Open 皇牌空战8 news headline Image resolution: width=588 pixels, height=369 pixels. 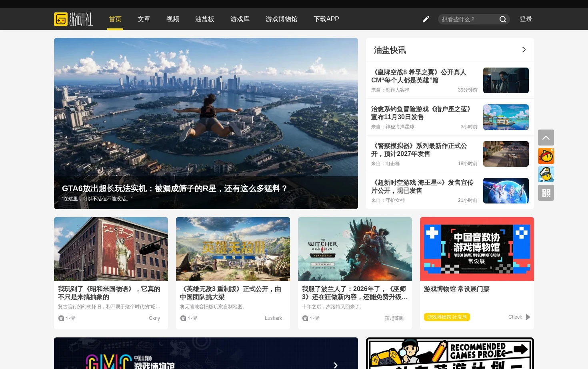(419, 76)
